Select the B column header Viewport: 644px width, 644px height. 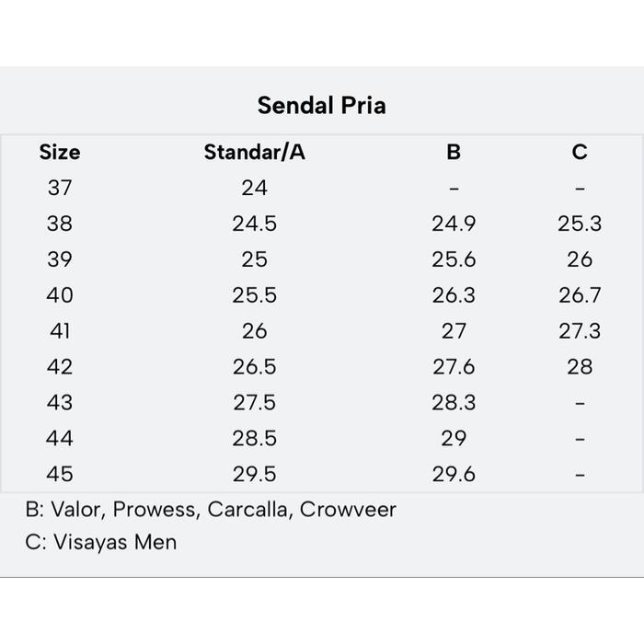(x=454, y=152)
